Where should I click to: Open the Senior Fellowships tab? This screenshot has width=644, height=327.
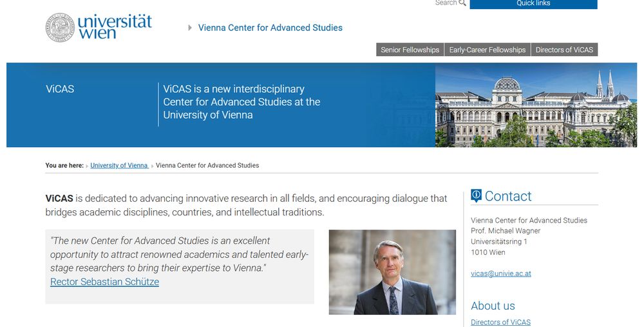(410, 50)
